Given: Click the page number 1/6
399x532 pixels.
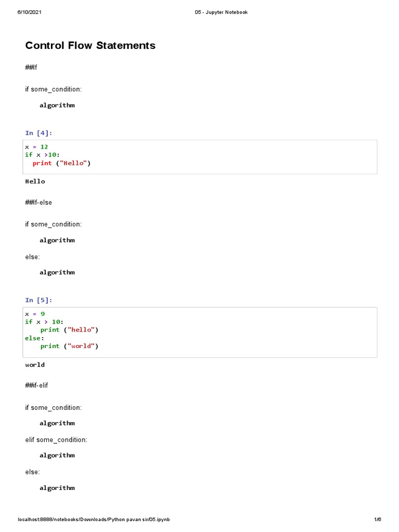Looking at the screenshot, I should (378, 520).
